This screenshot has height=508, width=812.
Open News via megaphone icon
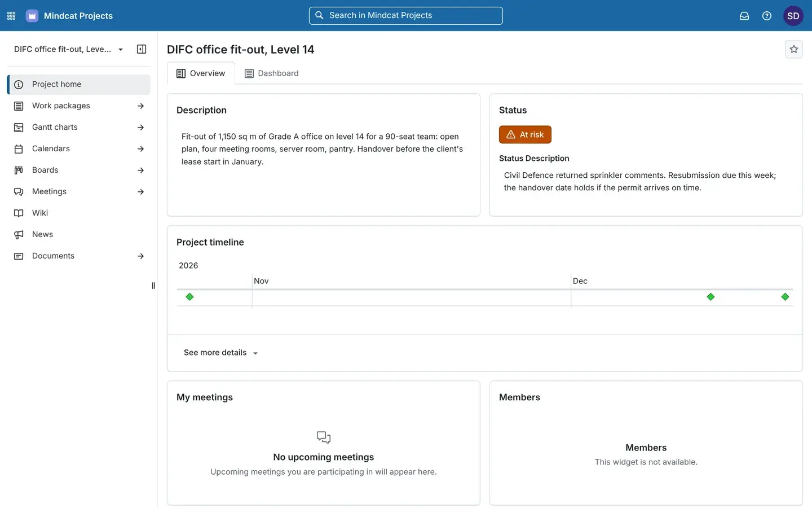[19, 234]
